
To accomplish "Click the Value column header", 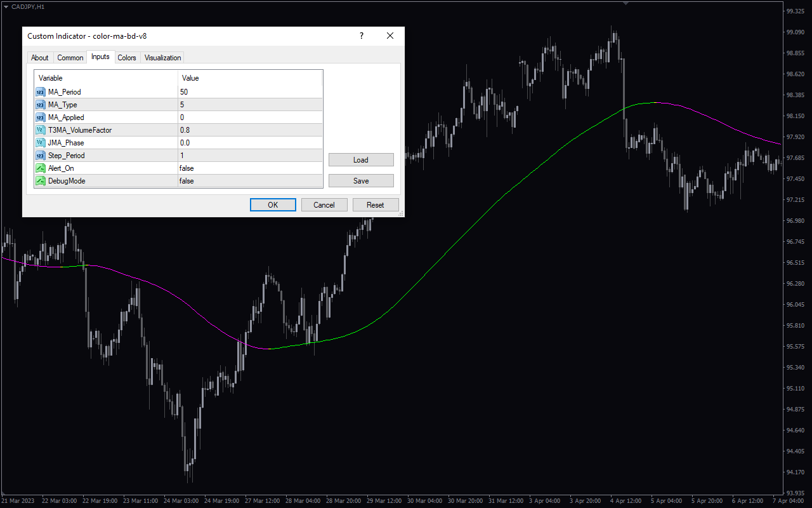I will point(250,78).
